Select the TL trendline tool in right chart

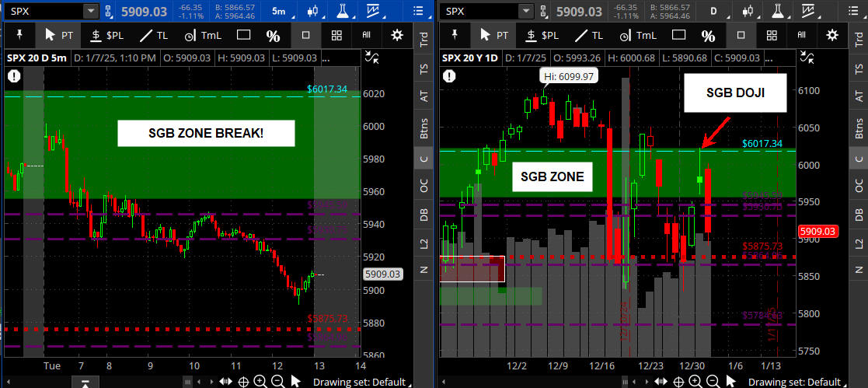click(x=589, y=36)
